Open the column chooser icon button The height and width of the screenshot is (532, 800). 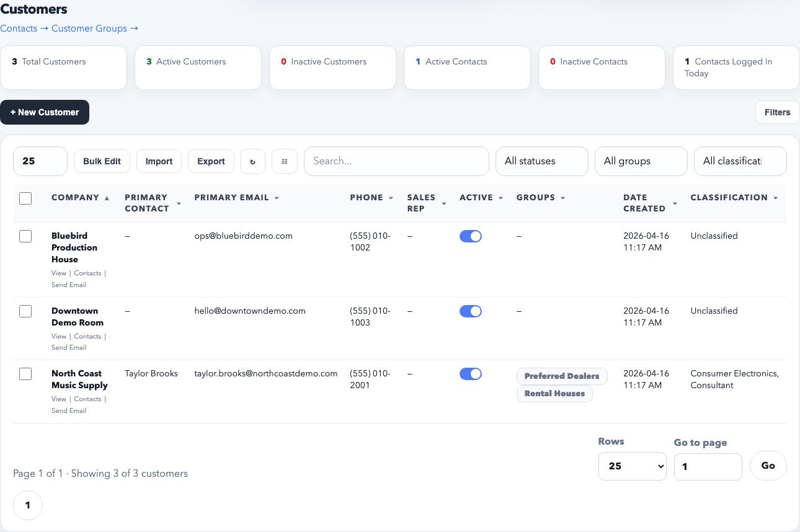click(285, 161)
